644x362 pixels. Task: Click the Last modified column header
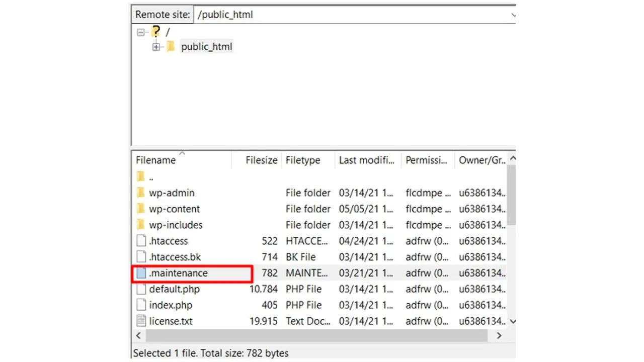367,160
